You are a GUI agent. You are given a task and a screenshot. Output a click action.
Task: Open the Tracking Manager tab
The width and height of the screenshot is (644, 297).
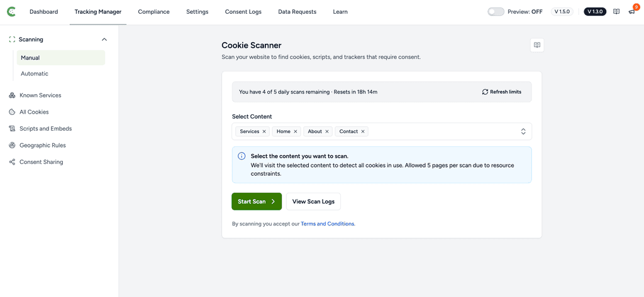[98, 12]
